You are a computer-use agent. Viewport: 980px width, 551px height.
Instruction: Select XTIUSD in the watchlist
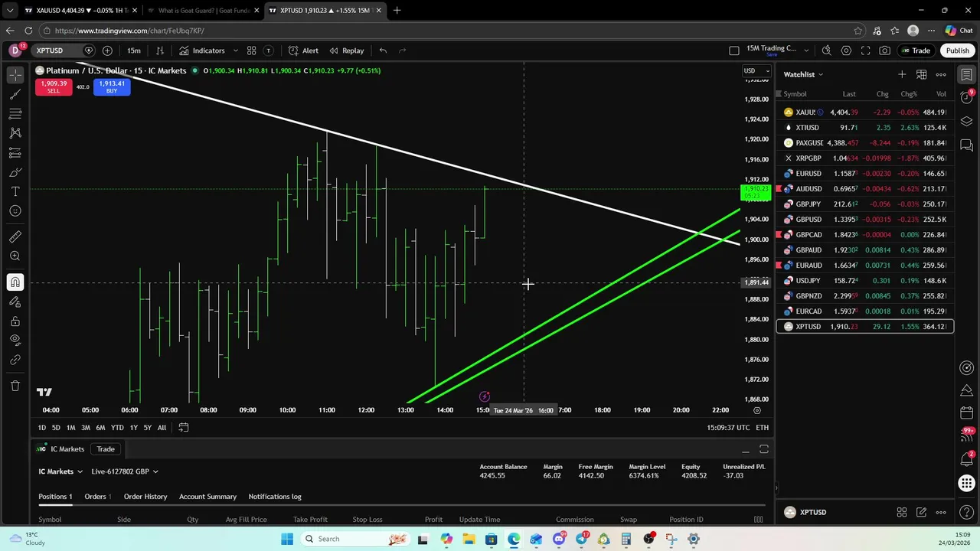[864, 128]
